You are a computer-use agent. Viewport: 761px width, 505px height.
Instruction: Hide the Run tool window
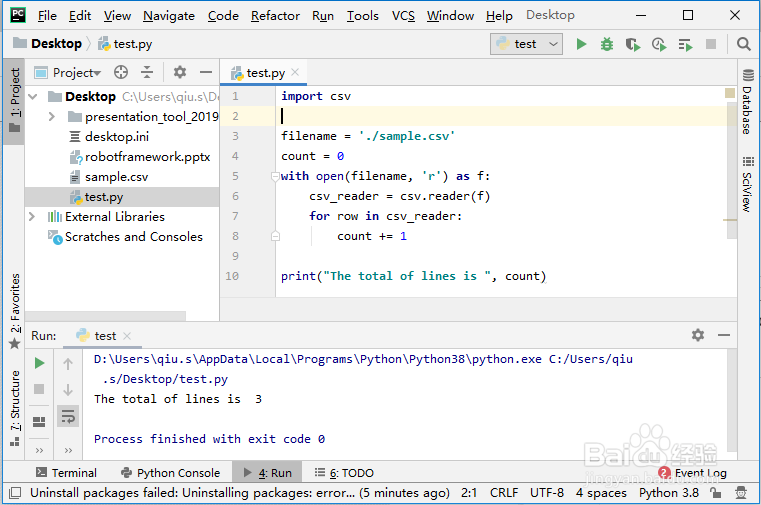pyautogui.click(x=724, y=335)
